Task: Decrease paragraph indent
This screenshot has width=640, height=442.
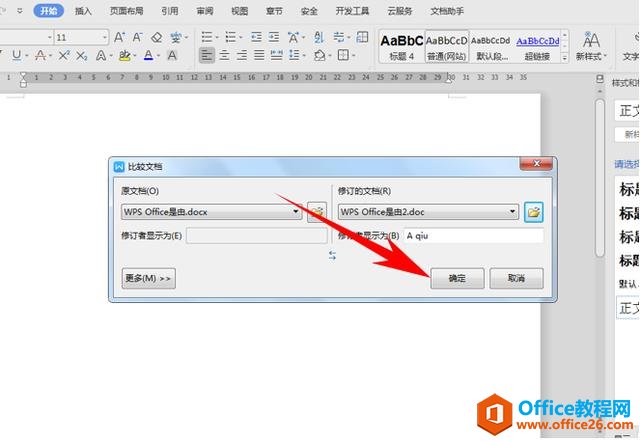Action: coord(256,37)
